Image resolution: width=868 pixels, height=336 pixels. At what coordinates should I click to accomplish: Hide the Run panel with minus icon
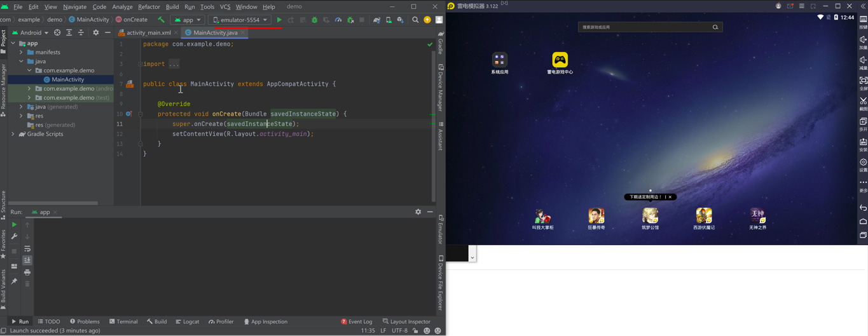coord(430,212)
